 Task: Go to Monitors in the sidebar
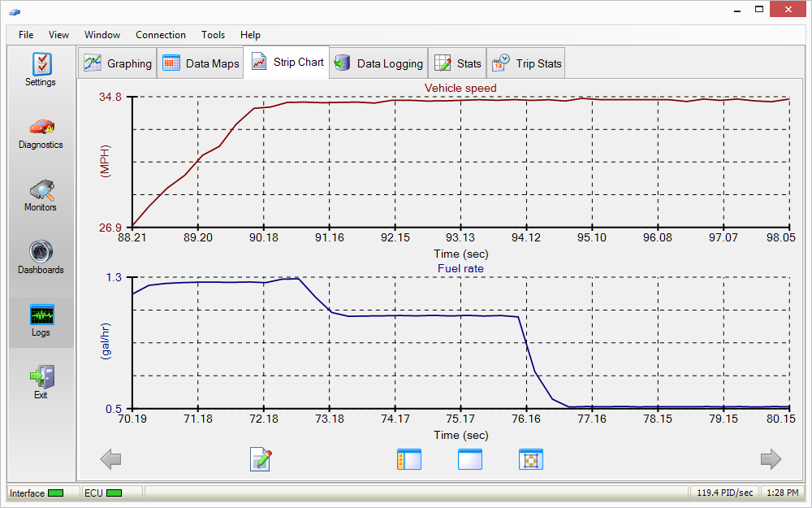coord(41,195)
